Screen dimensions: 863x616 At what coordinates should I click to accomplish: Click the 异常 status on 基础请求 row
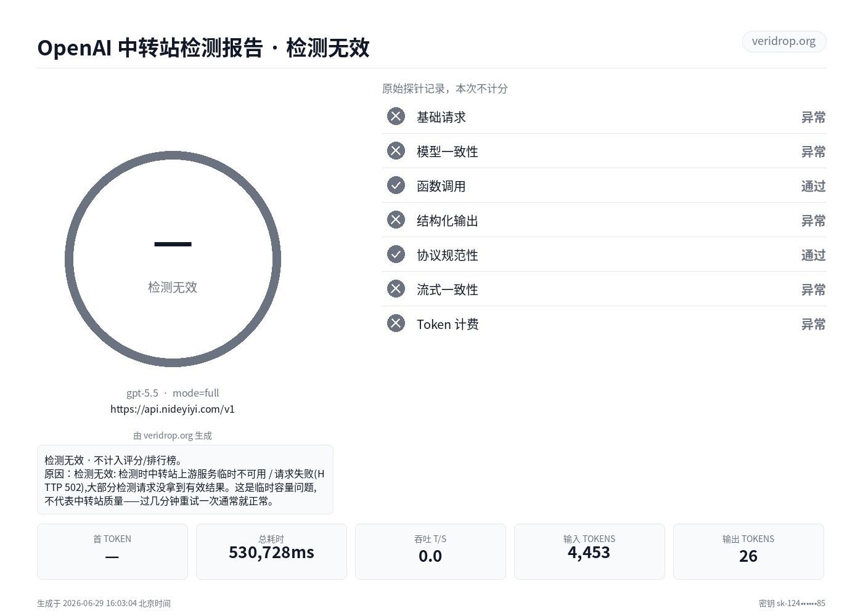pos(813,117)
